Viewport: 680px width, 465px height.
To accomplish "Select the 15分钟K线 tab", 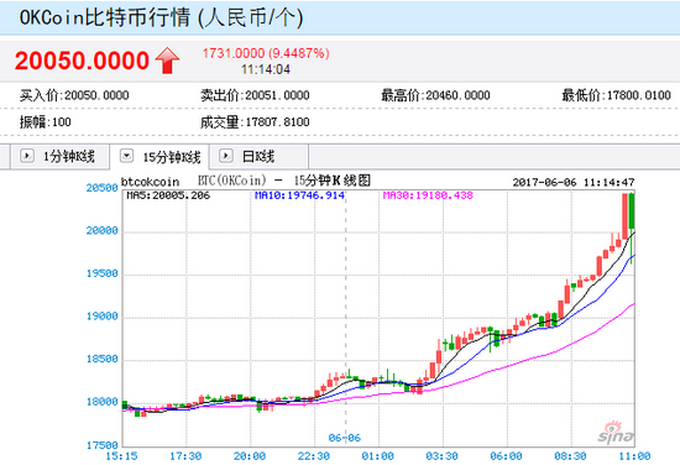I will (x=160, y=157).
